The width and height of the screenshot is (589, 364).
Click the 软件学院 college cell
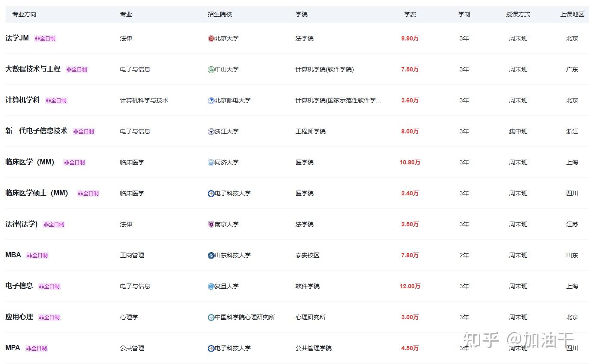click(x=308, y=286)
